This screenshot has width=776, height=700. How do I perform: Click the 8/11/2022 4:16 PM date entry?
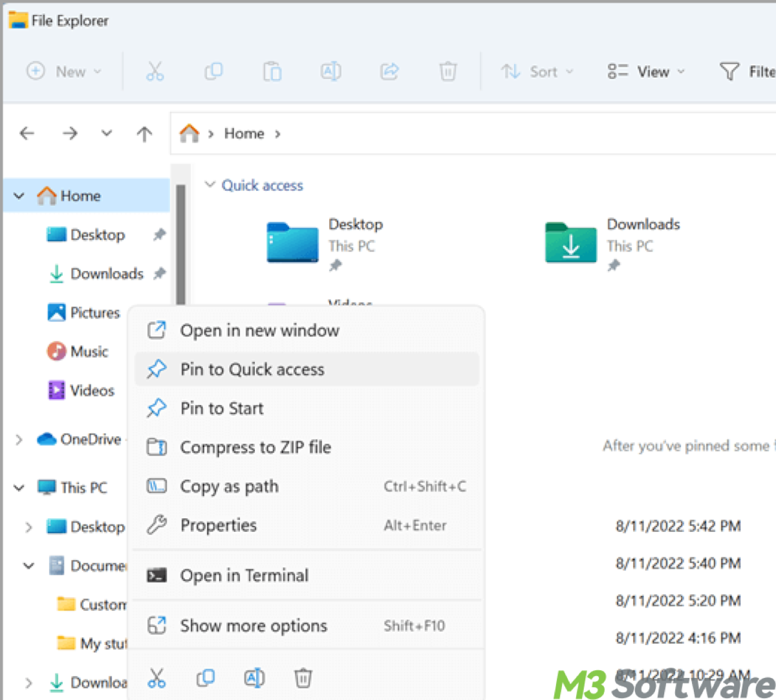coord(678,638)
